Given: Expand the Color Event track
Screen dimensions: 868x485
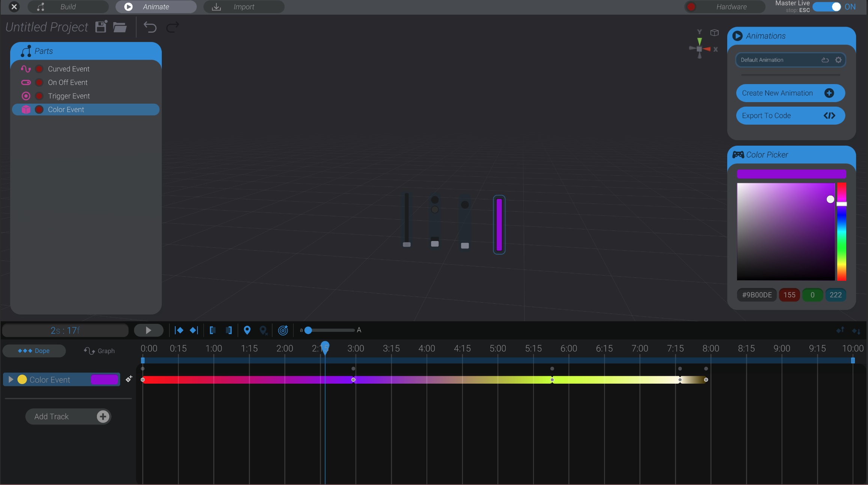Looking at the screenshot, I should [x=11, y=380].
